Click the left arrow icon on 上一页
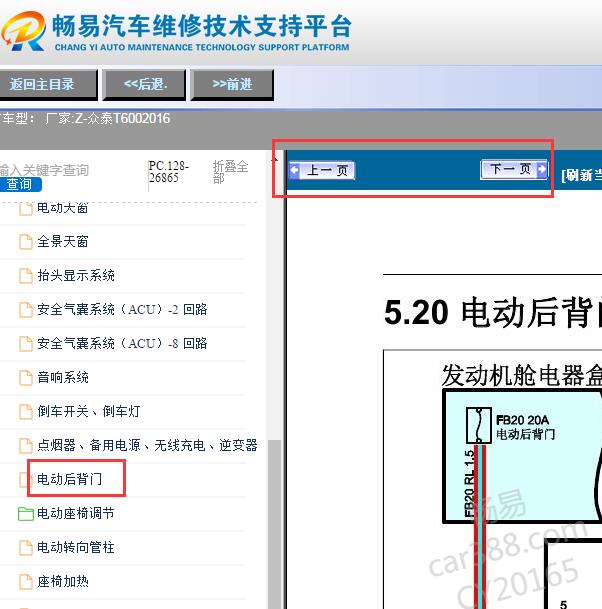 click(x=295, y=170)
